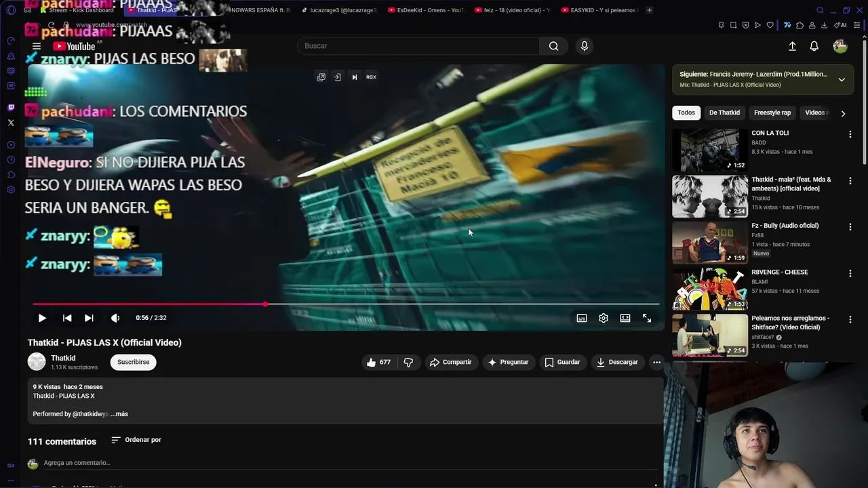Open Thatkid channel avatar
The width and height of the screenshot is (868, 488).
(37, 362)
